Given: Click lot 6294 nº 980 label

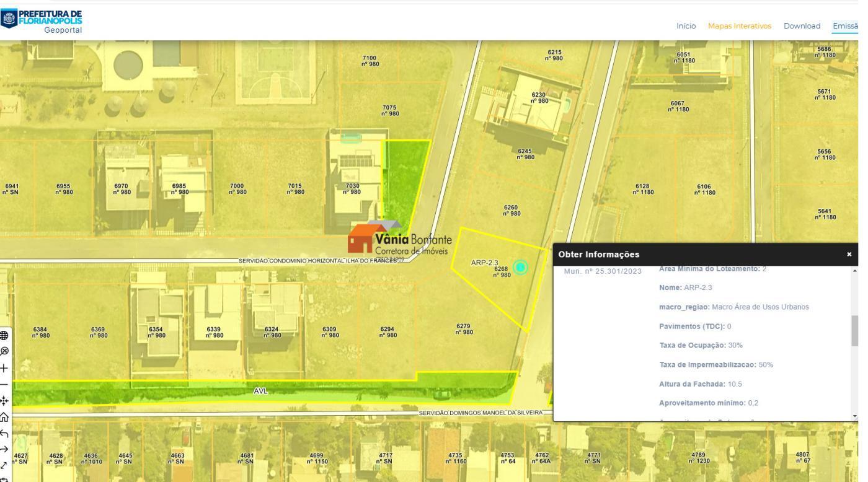Looking at the screenshot, I should 388,332.
